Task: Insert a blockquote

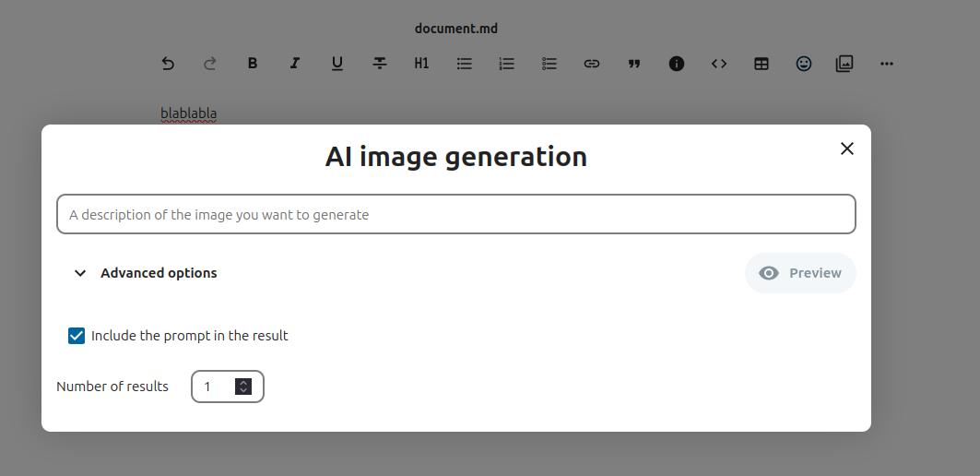Action: 634,64
